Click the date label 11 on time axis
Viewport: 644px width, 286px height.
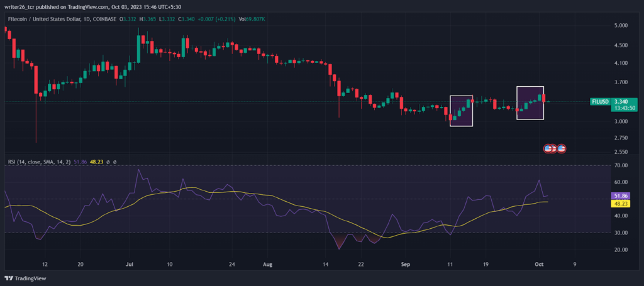point(450,264)
